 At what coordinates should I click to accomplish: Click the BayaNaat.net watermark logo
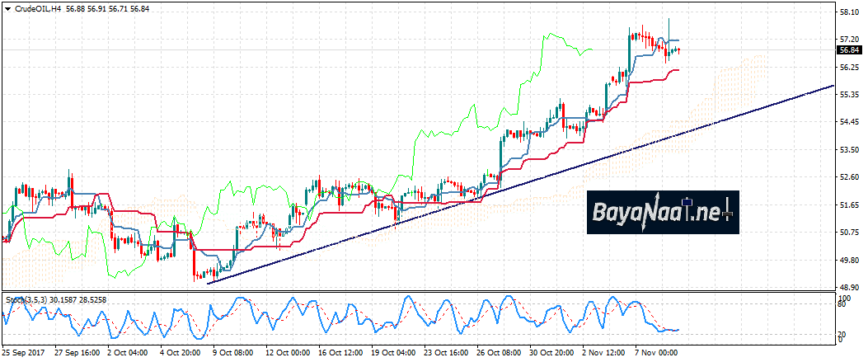click(x=663, y=213)
